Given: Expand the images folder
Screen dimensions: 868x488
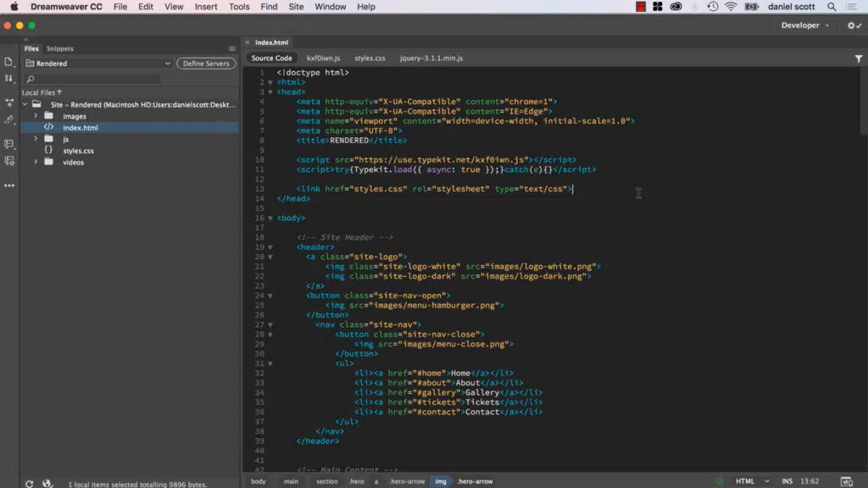Looking at the screenshot, I should click(36, 116).
